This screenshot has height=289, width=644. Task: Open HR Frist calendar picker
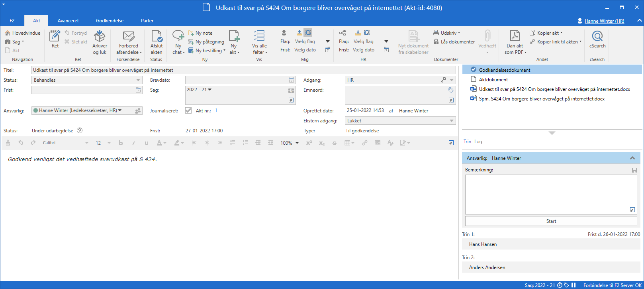click(x=386, y=50)
